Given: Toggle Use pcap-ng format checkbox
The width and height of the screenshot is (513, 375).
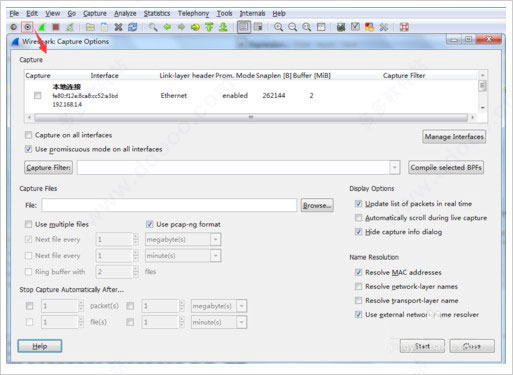Looking at the screenshot, I should (x=150, y=224).
